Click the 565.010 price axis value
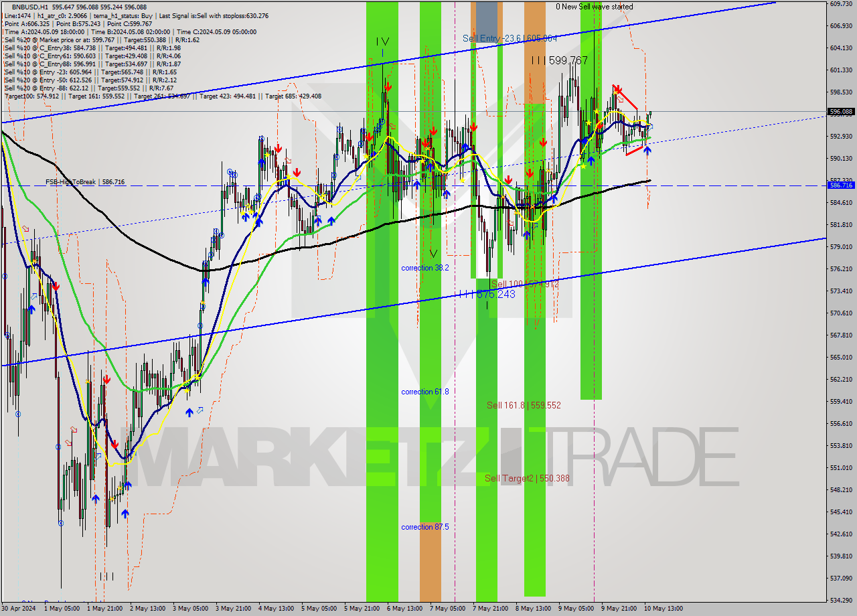The image size is (857, 616). (x=840, y=357)
